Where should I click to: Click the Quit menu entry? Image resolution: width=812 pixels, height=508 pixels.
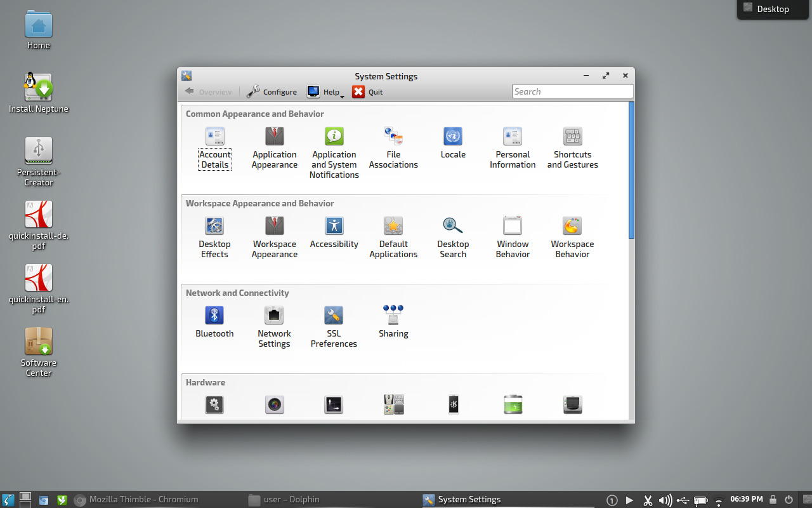(x=367, y=91)
